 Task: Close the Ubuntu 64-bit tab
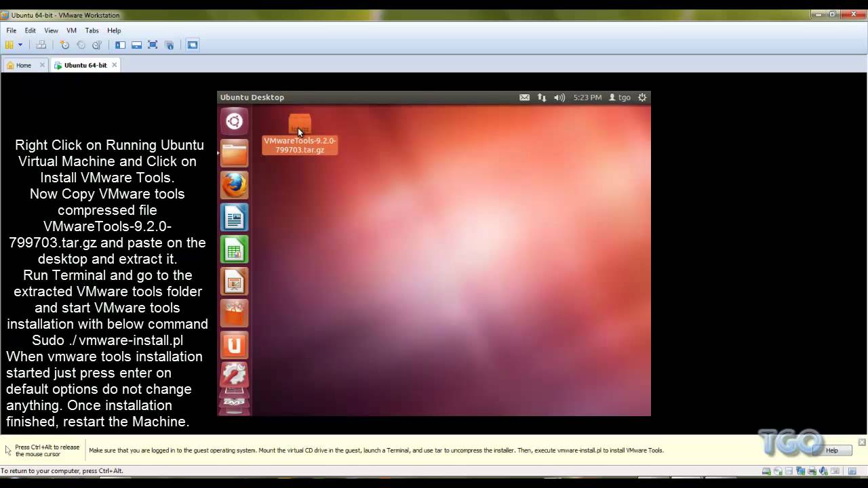[115, 65]
